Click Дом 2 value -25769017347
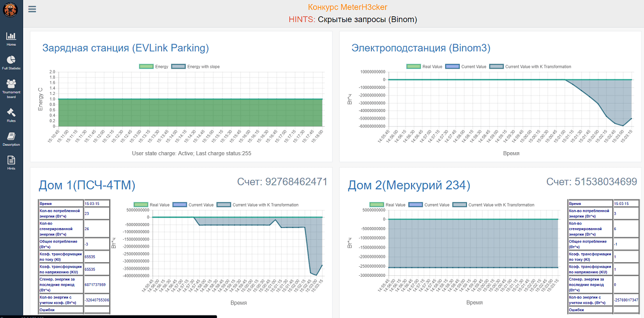This screenshot has width=644, height=318. pyautogui.click(x=626, y=300)
